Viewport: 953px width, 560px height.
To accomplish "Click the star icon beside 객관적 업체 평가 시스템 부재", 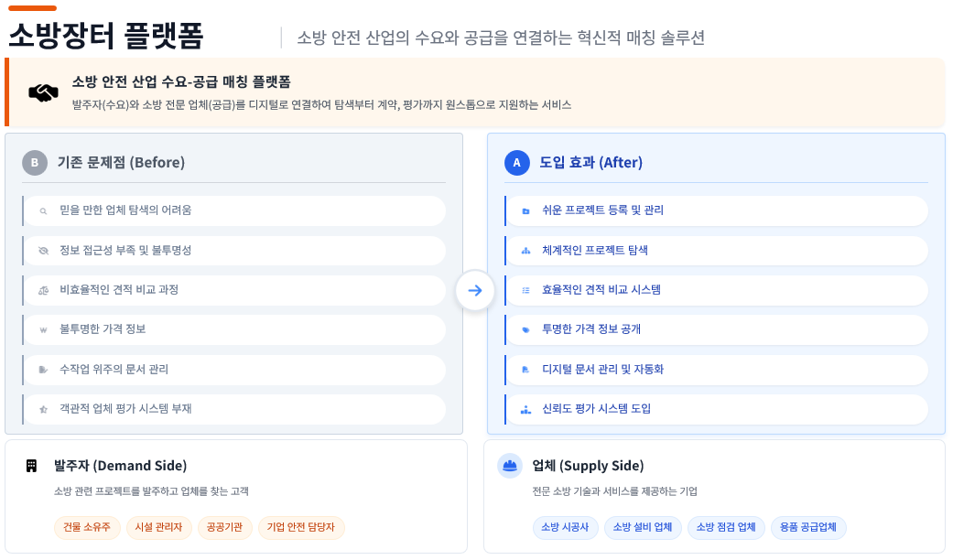I will tap(43, 409).
